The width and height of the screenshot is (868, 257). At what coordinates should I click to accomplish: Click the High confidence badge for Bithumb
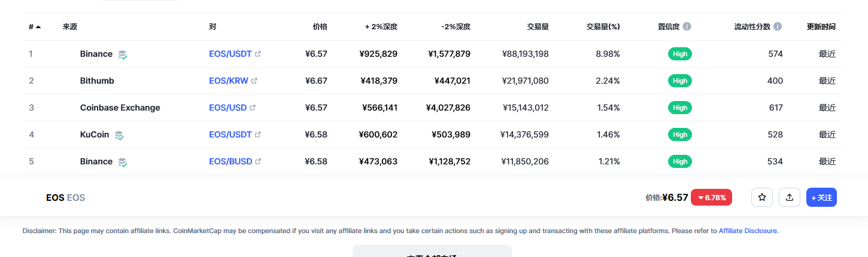click(x=680, y=81)
